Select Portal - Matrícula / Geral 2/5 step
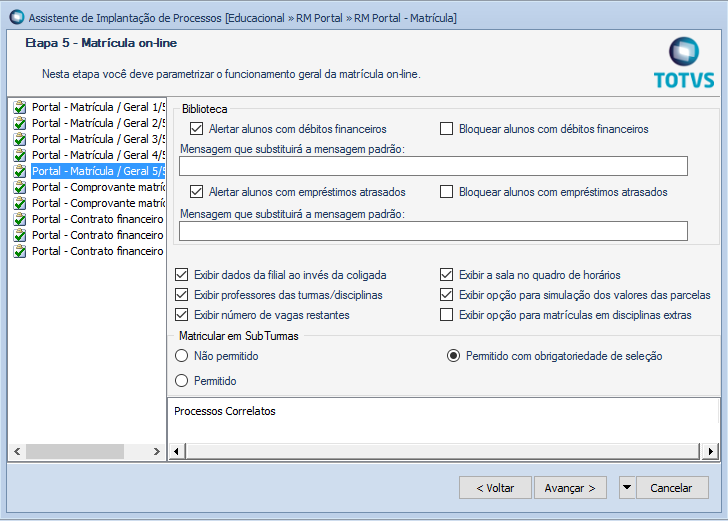 point(98,123)
